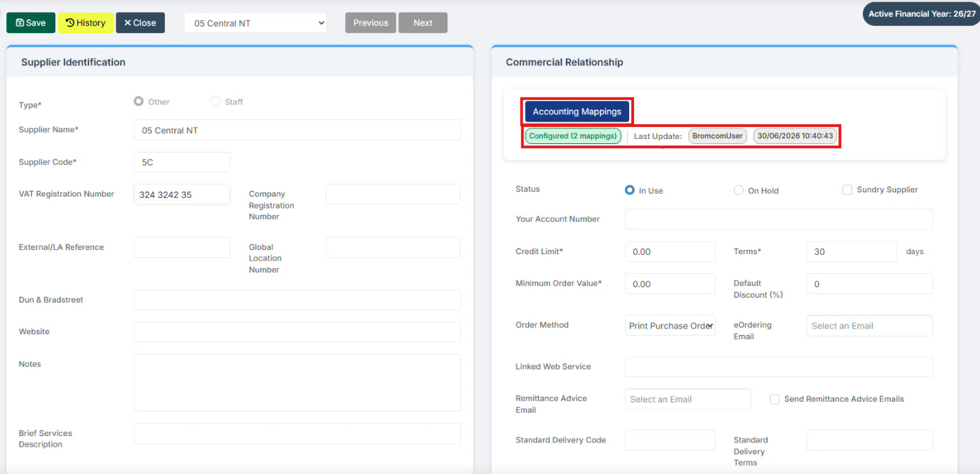The image size is (980, 474).
Task: Edit the Supplier Code field
Action: tap(182, 162)
